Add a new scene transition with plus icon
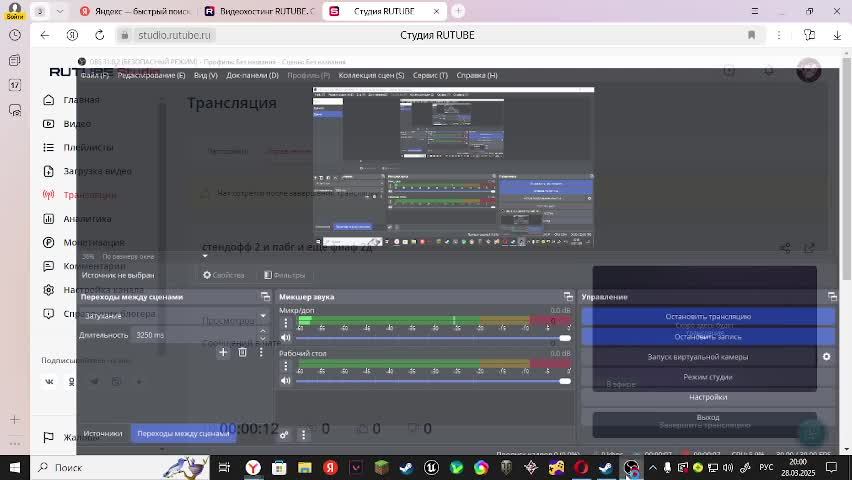This screenshot has height=480, width=852. 223,352
